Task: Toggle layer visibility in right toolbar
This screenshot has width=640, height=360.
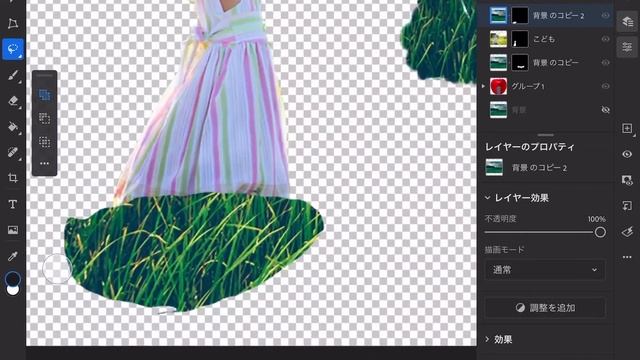Action: [627, 154]
